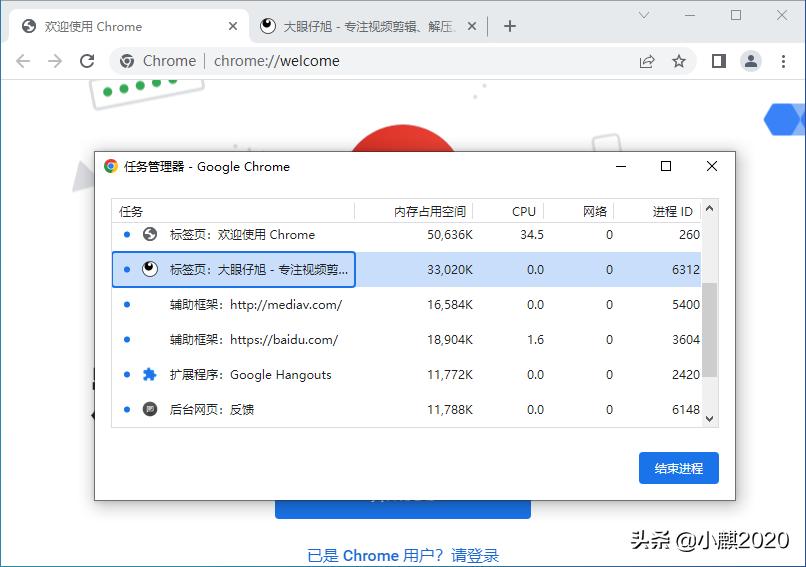Click 已是 Chrome 用户?请登录 link

[403, 556]
